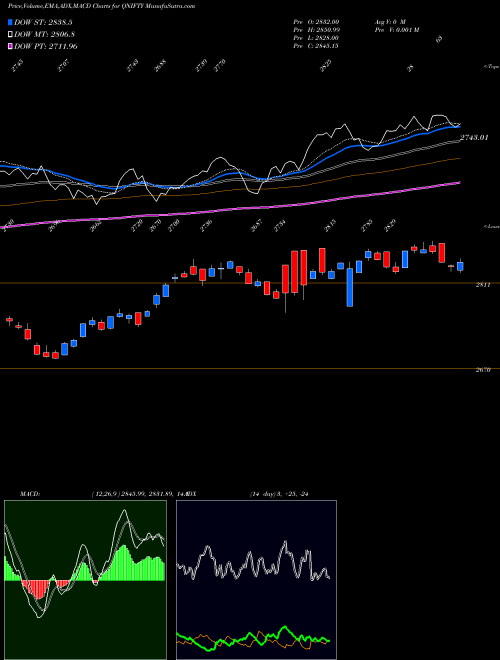Click the MACD parameters text '(12,26,9)'
The image size is (500, 660).
[x=105, y=494]
